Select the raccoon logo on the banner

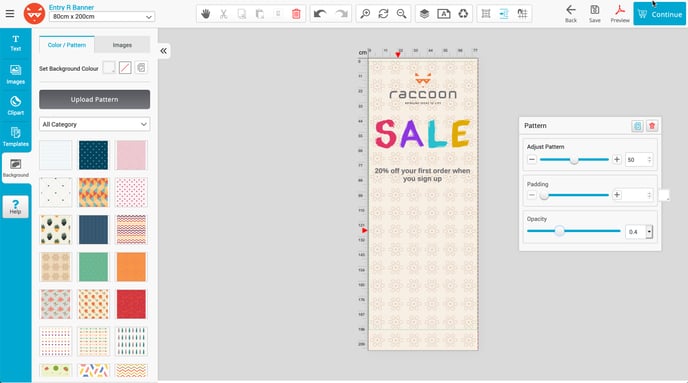(423, 89)
